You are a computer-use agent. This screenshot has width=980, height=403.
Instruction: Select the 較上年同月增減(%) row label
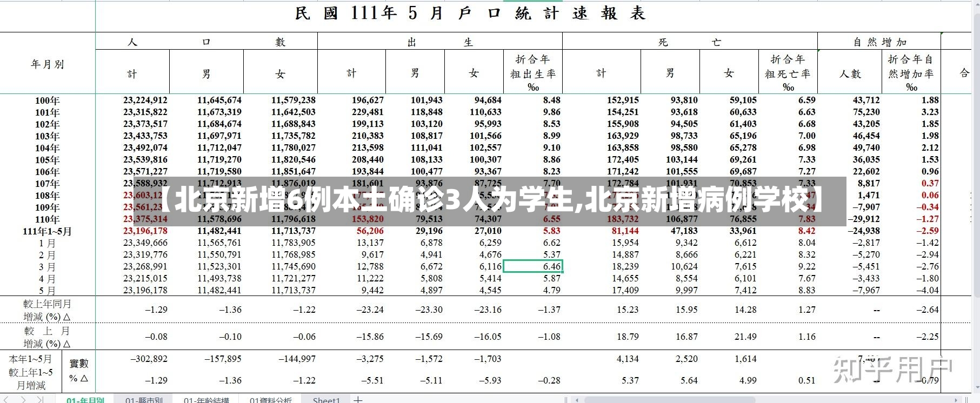tap(48, 310)
